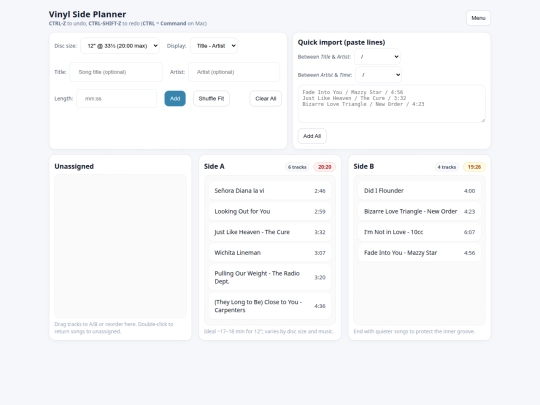Click the Clear All button

click(x=266, y=98)
